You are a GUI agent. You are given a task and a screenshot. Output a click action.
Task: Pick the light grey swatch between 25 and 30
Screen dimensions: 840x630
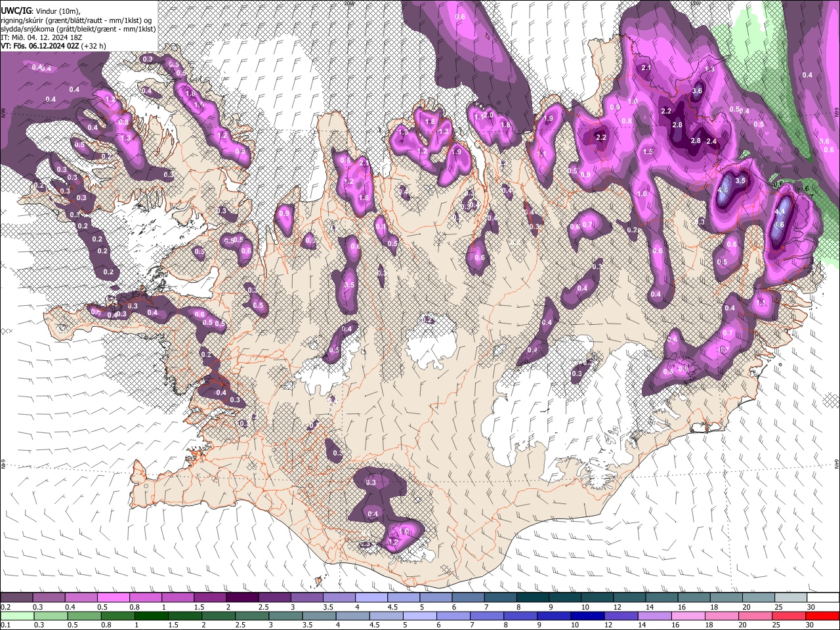click(791, 598)
